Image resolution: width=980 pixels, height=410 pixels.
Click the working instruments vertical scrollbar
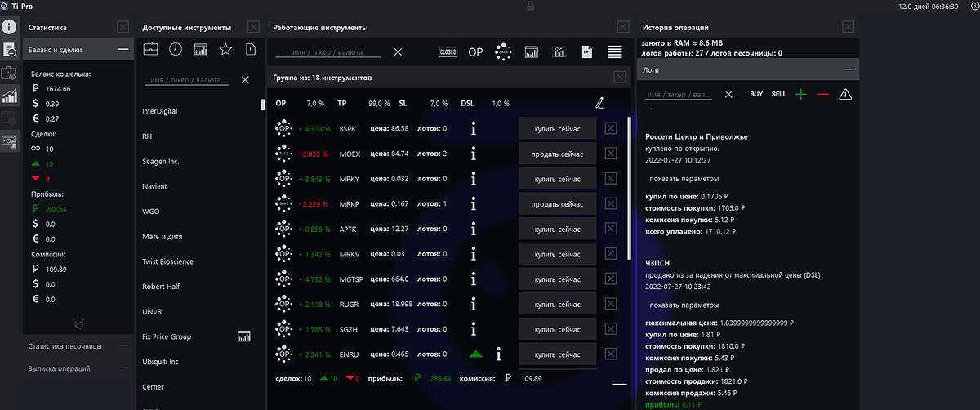[x=628, y=188]
